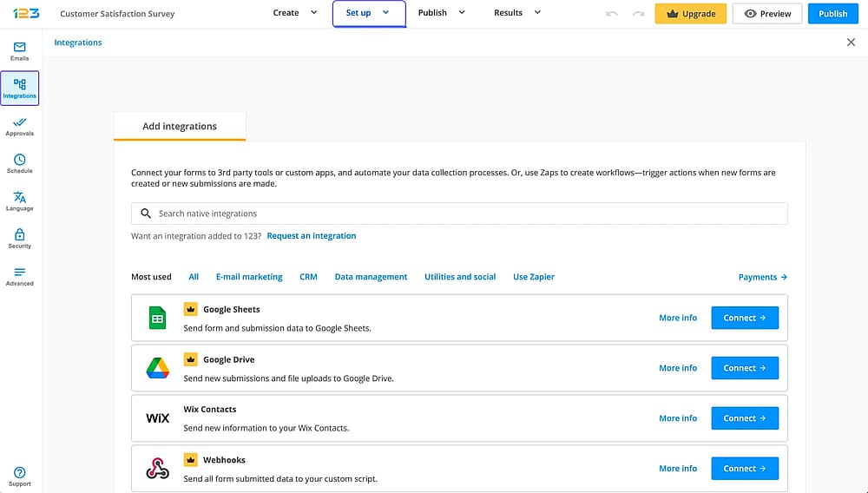Screen dimensions: 868x493
Task: Open More info for Webhooks
Action: [678, 468]
